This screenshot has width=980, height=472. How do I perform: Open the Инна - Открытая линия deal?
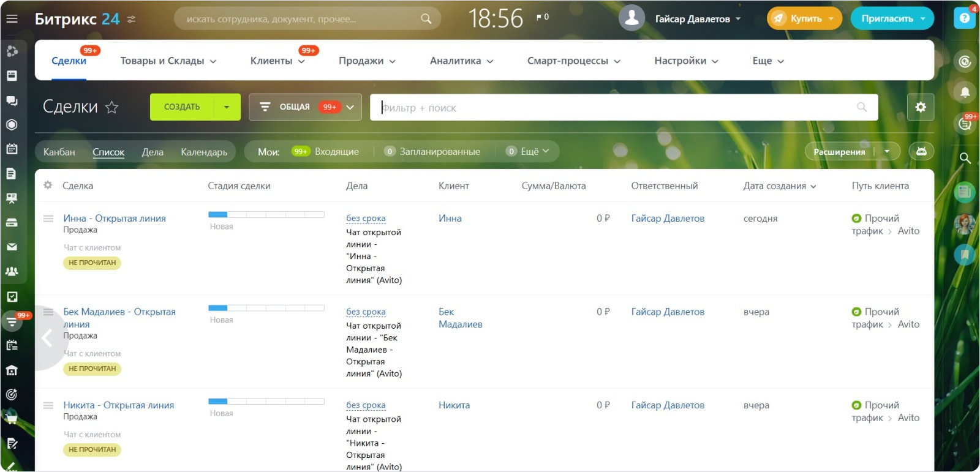(x=115, y=218)
